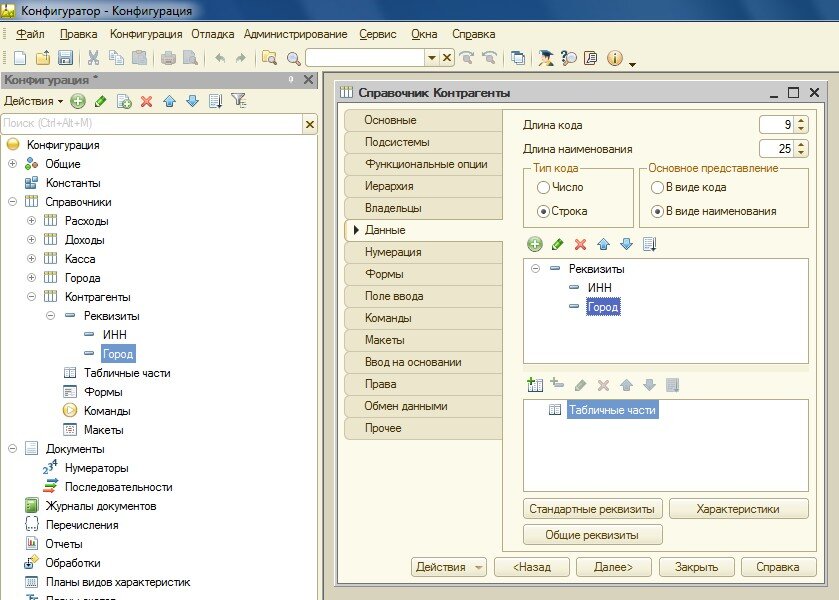
Task: Select Перечисления in configuration tree
Action: (x=82, y=525)
